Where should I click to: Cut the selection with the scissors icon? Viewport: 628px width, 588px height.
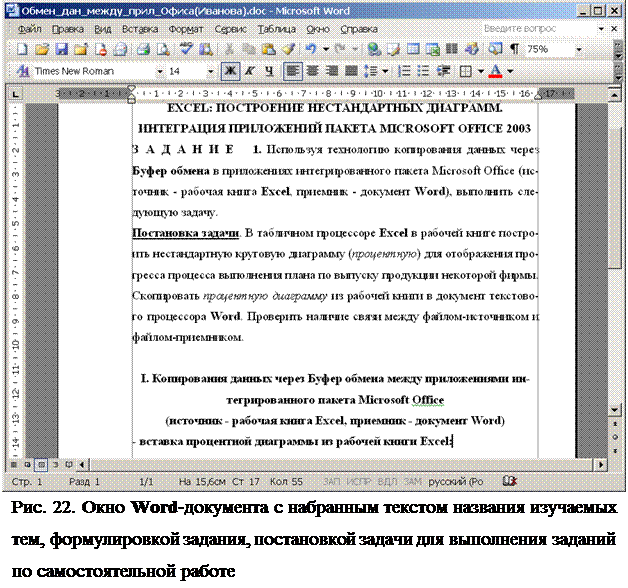[x=229, y=49]
